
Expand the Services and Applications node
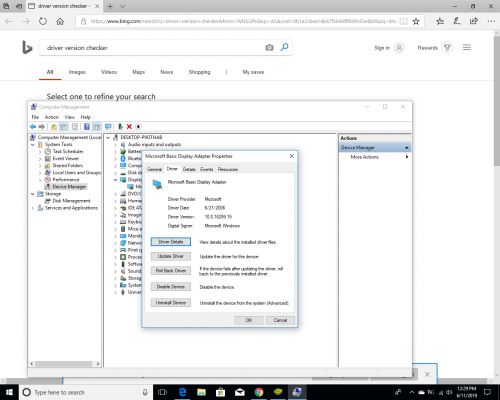click(33, 208)
